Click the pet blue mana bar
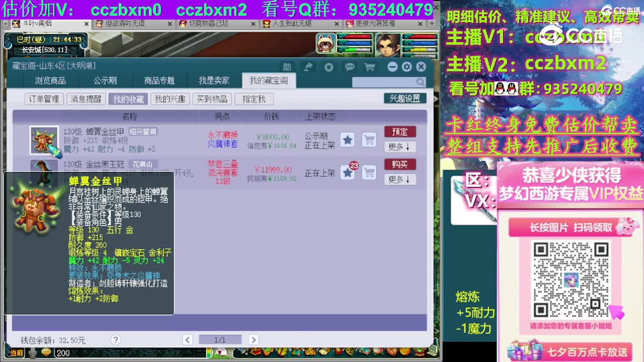 click(x=355, y=43)
